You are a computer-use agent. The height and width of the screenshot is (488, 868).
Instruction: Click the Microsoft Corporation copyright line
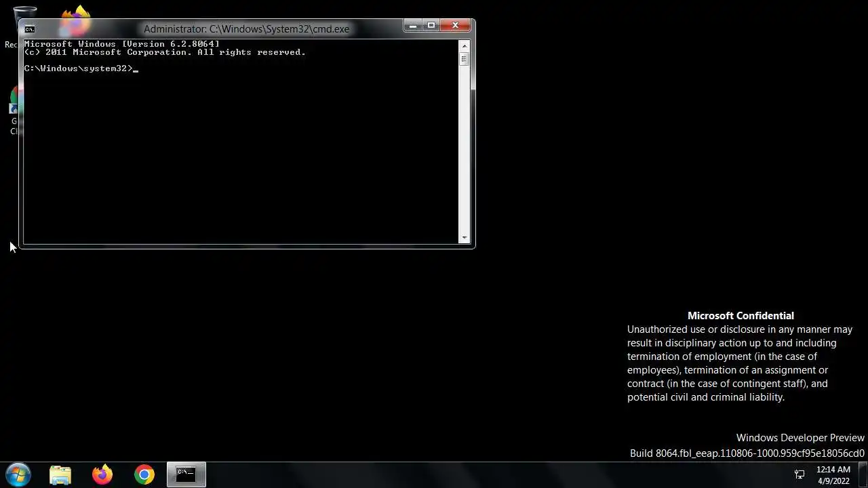(x=165, y=52)
